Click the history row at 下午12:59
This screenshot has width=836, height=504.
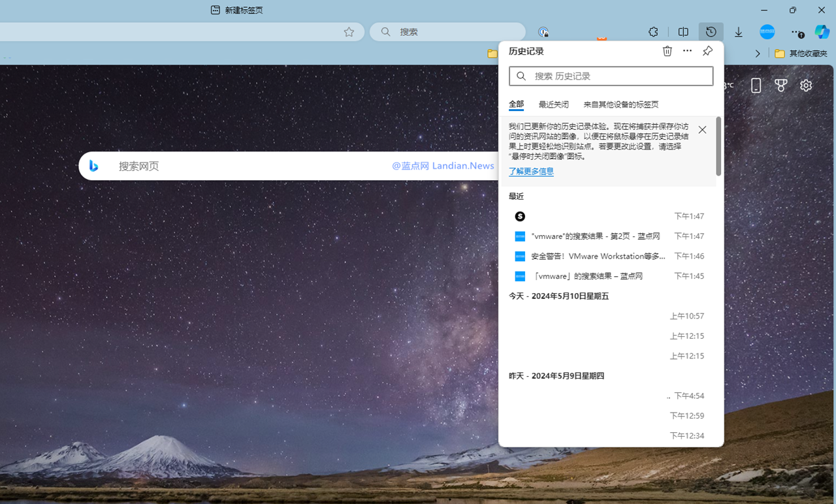pos(609,416)
